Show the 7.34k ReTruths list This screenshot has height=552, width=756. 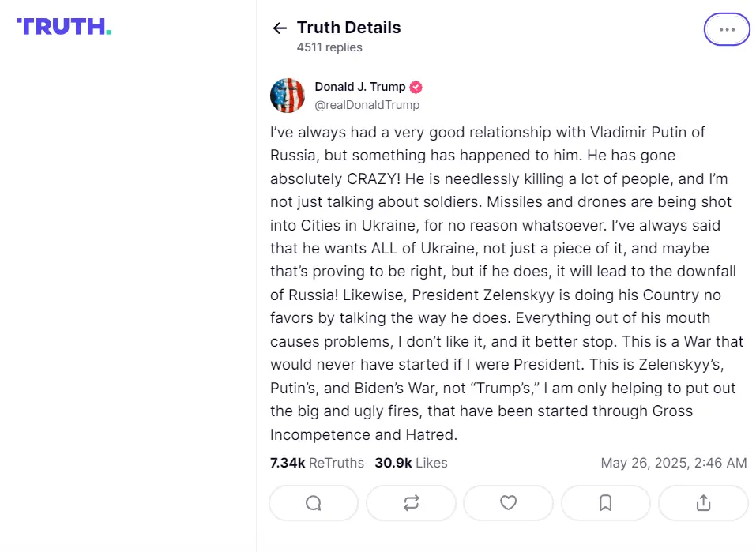click(x=317, y=463)
